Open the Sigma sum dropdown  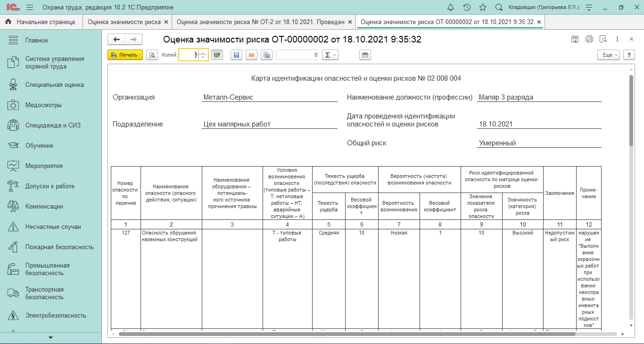(x=330, y=55)
